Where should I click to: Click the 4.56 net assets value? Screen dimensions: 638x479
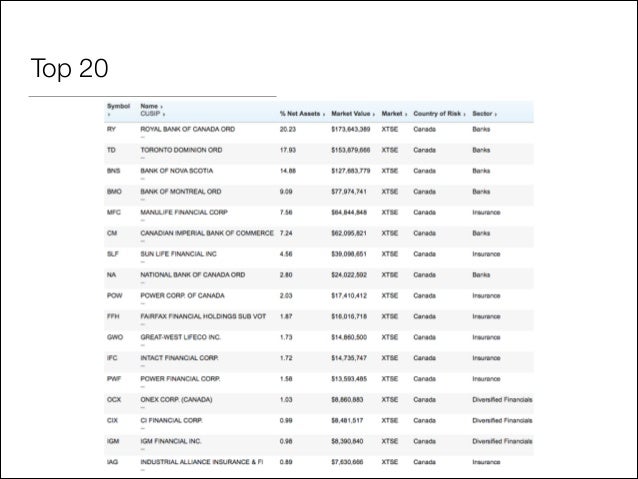[x=286, y=254]
